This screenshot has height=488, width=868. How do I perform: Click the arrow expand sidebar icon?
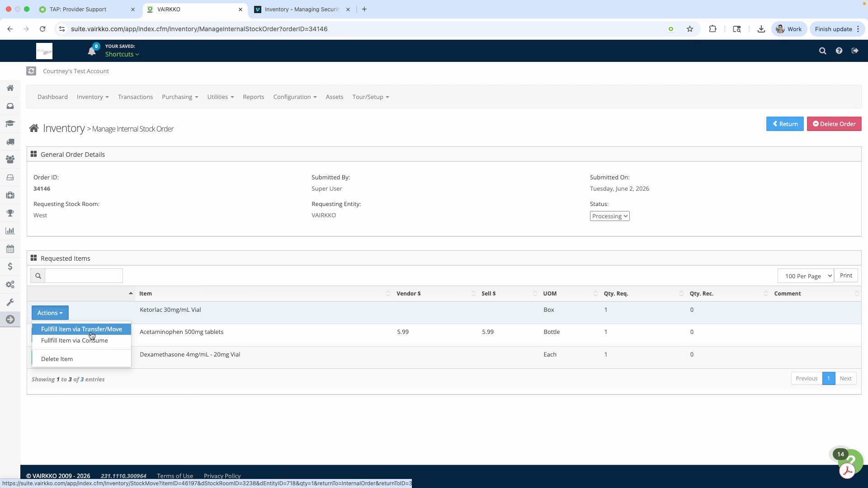pyautogui.click(x=10, y=319)
